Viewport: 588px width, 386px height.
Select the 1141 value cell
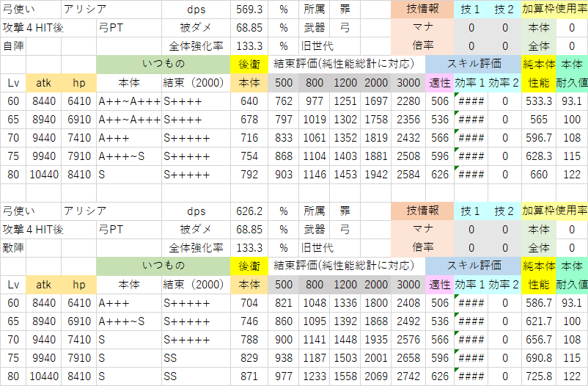pyautogui.click(x=315, y=340)
